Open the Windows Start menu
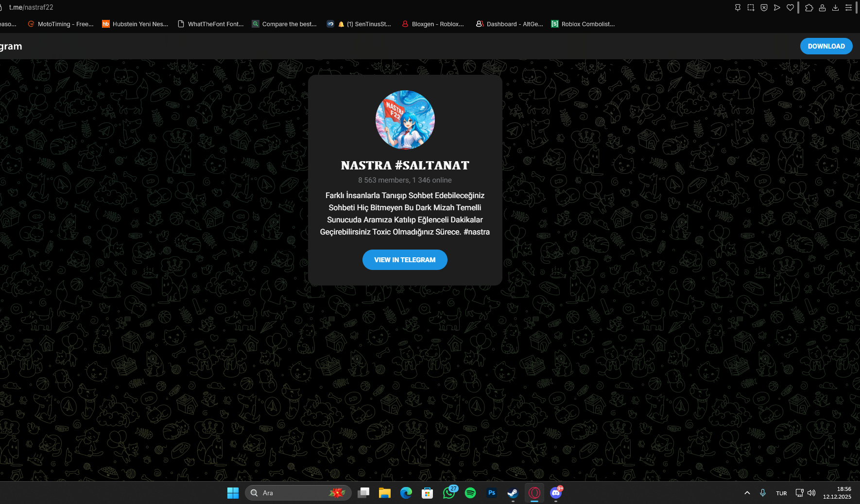This screenshot has height=504, width=860. [x=233, y=493]
